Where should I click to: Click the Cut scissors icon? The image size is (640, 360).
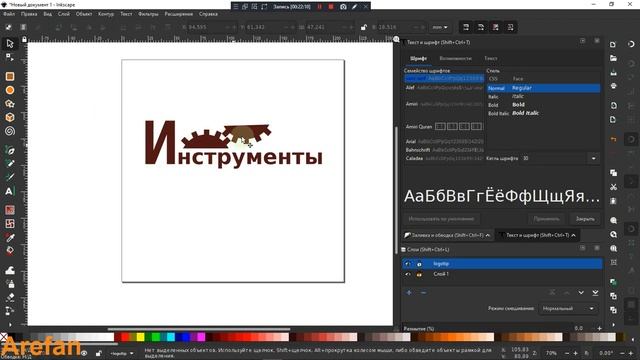point(613,187)
